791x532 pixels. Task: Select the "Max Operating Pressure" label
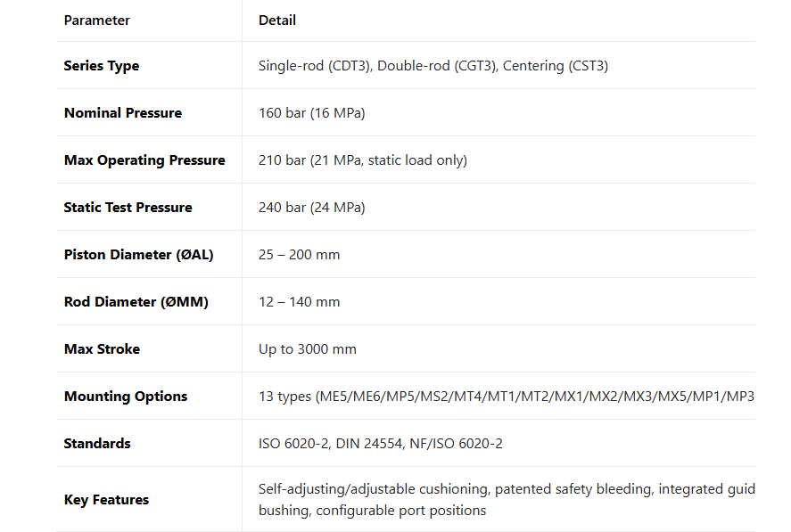[x=144, y=160]
